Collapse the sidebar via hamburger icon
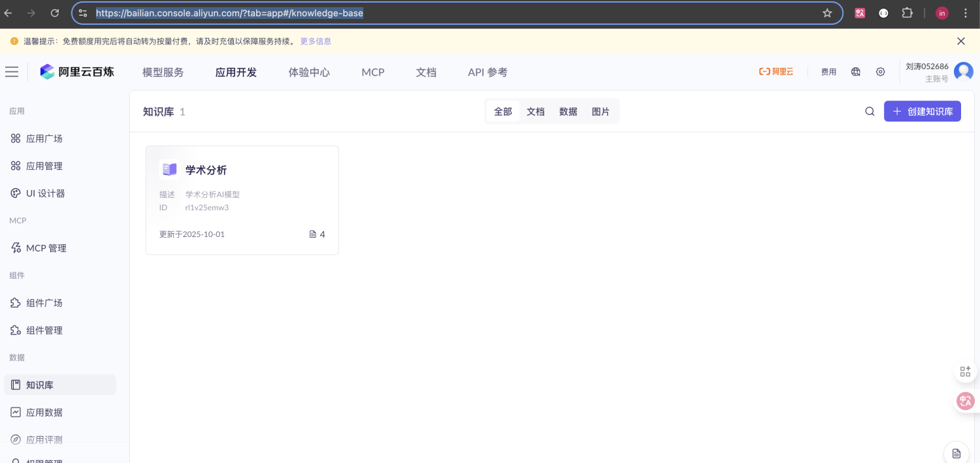 12,72
